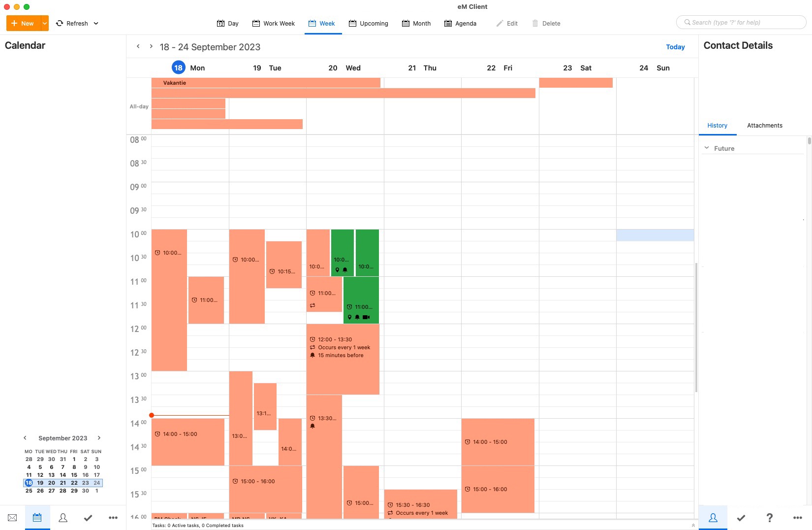The width and height of the screenshot is (812, 530).
Task: Switch to Agenda view
Action: click(x=460, y=23)
